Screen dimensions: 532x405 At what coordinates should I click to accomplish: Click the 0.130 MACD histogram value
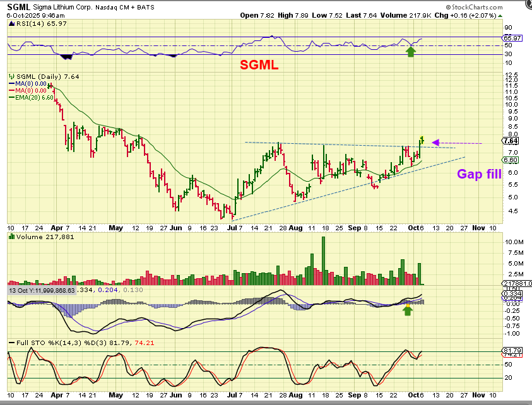click(133, 290)
